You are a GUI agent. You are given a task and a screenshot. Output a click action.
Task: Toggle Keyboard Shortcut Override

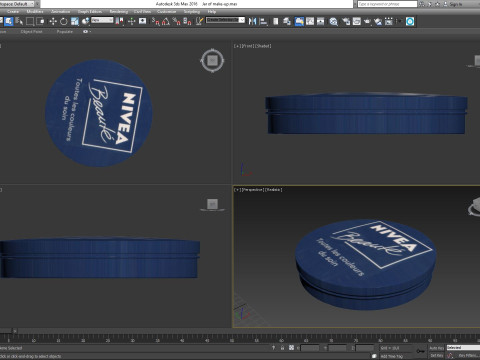(142, 21)
